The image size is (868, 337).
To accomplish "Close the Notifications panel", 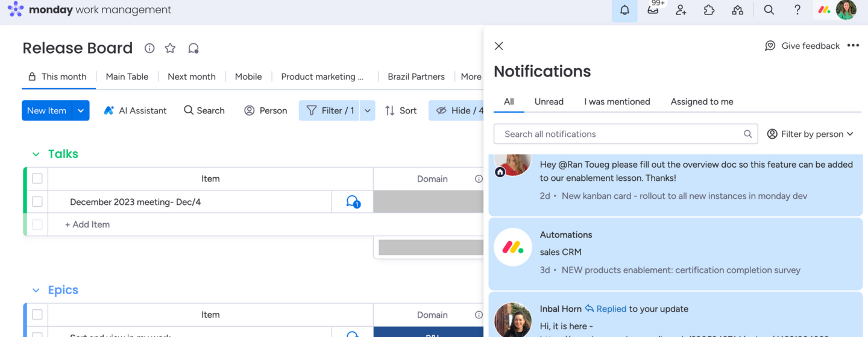I will 499,46.
